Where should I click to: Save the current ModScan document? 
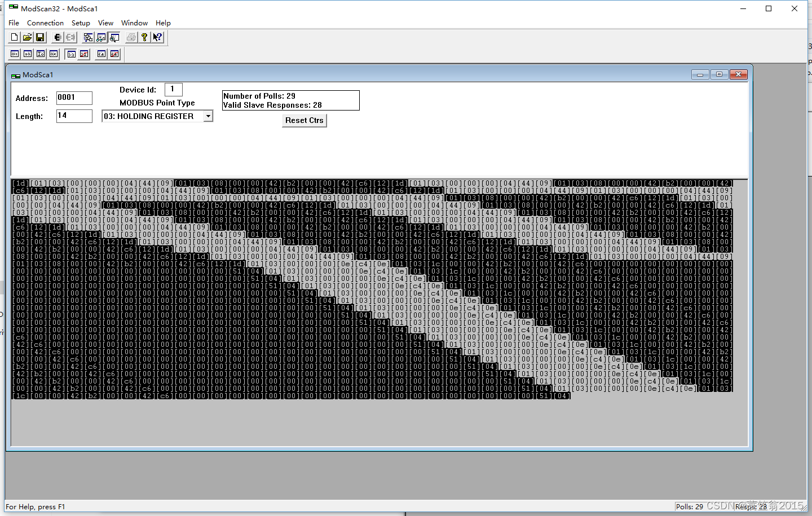point(40,37)
